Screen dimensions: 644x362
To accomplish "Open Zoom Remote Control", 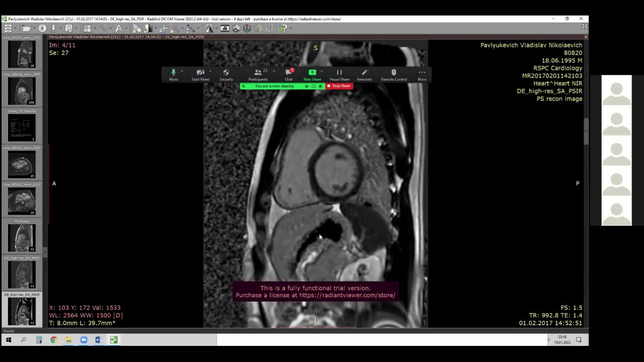I will (x=393, y=75).
